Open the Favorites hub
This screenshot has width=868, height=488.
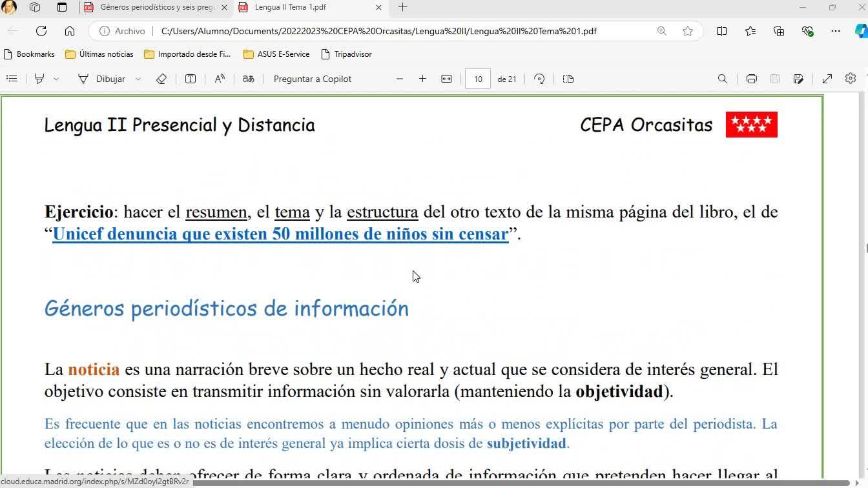click(750, 31)
